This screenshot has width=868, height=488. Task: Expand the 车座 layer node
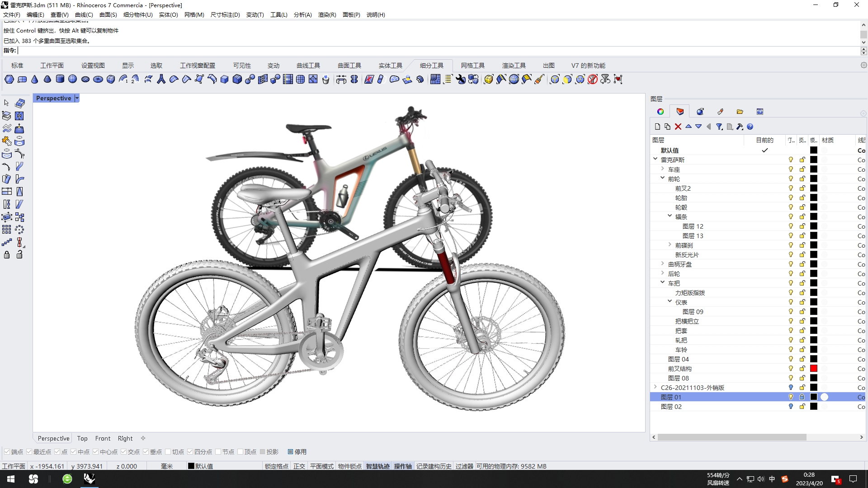click(663, 169)
